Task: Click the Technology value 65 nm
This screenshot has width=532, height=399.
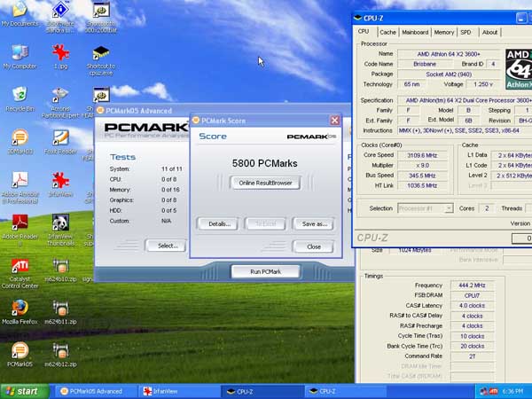Action: [411, 84]
